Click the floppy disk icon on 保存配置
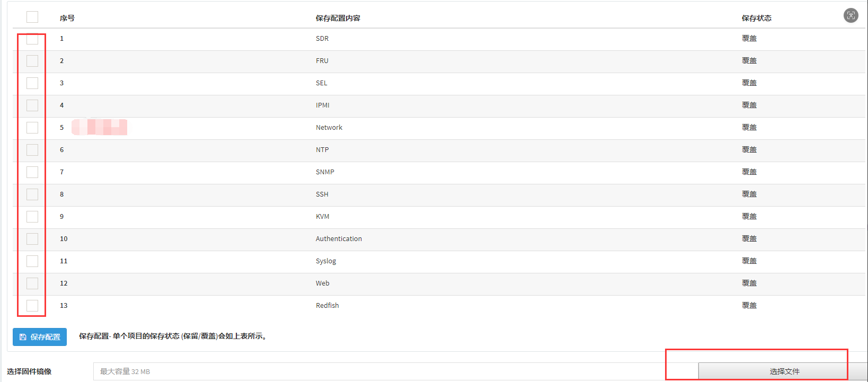 [x=23, y=337]
